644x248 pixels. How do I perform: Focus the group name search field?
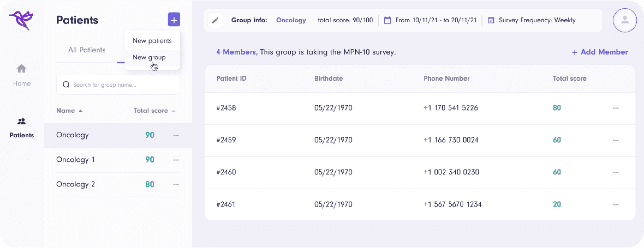click(118, 85)
